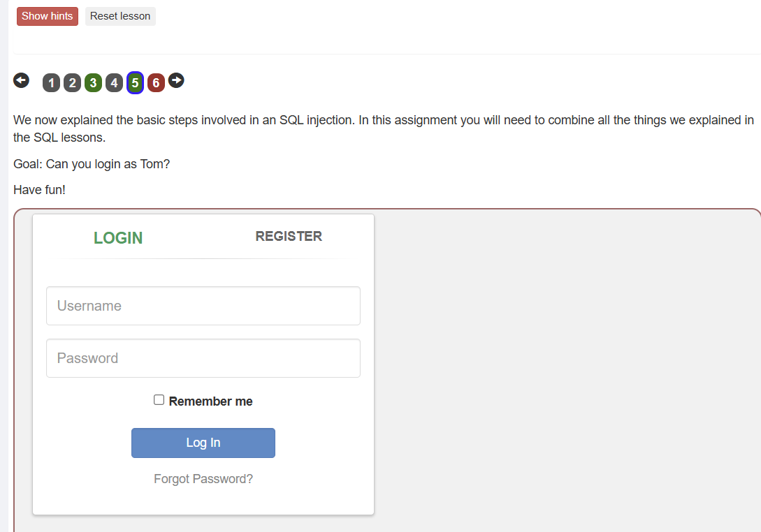
Task: Focus the Password input field
Action: click(203, 358)
